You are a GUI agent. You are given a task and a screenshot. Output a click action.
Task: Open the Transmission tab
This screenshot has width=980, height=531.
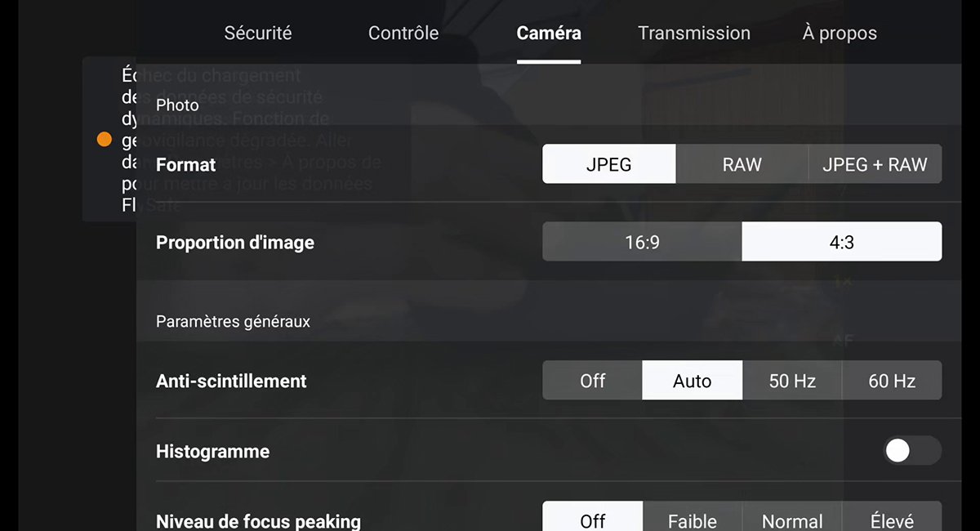pos(694,33)
